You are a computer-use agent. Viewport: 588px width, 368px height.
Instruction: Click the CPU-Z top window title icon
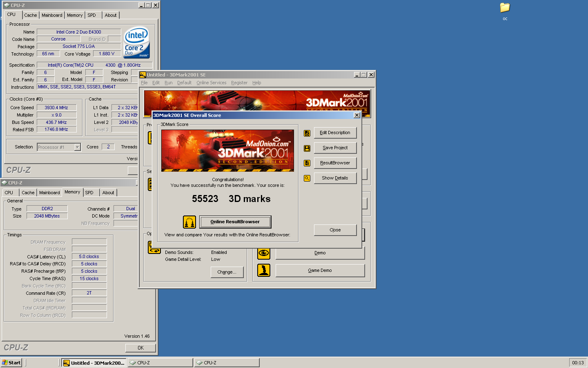coord(7,5)
